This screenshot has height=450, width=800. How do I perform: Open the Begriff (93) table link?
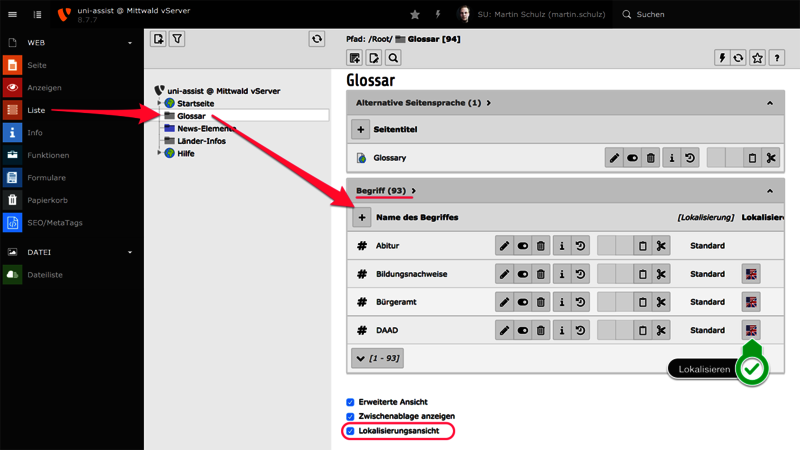386,191
